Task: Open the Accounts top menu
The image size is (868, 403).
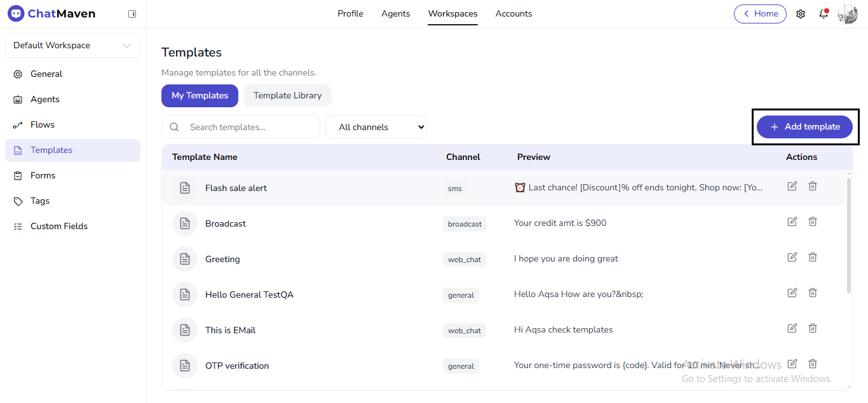Action: click(x=513, y=14)
